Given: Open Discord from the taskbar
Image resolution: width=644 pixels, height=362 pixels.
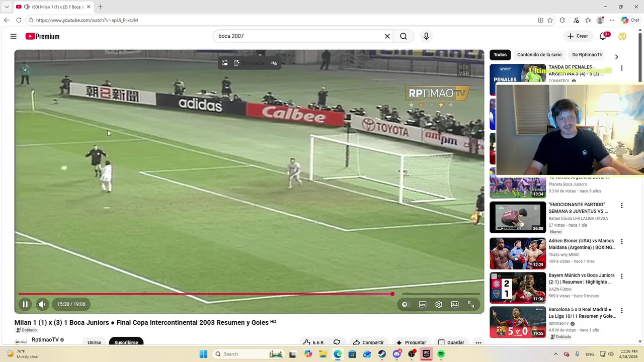Looking at the screenshot, I should click(x=396, y=354).
